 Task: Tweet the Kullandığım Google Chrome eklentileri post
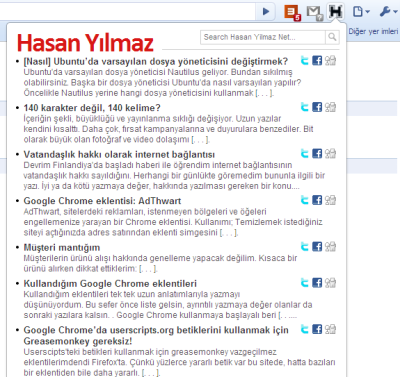click(x=305, y=283)
